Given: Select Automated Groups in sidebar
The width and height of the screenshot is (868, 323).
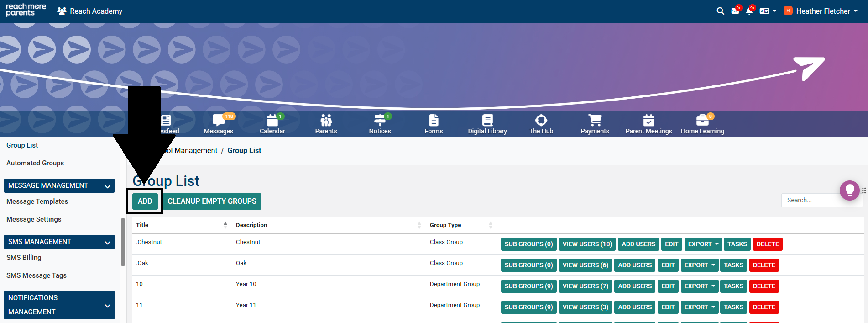Looking at the screenshot, I should pos(35,163).
